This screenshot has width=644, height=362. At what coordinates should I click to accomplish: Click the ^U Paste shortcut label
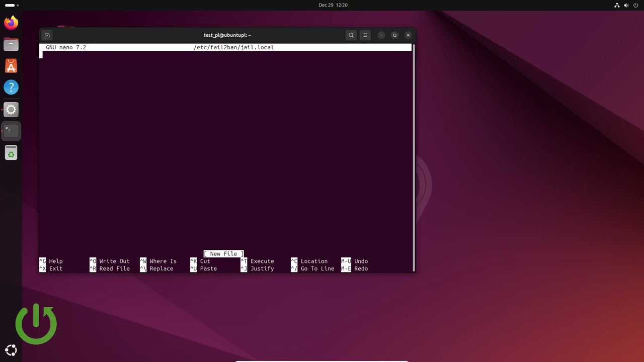[204, 268]
